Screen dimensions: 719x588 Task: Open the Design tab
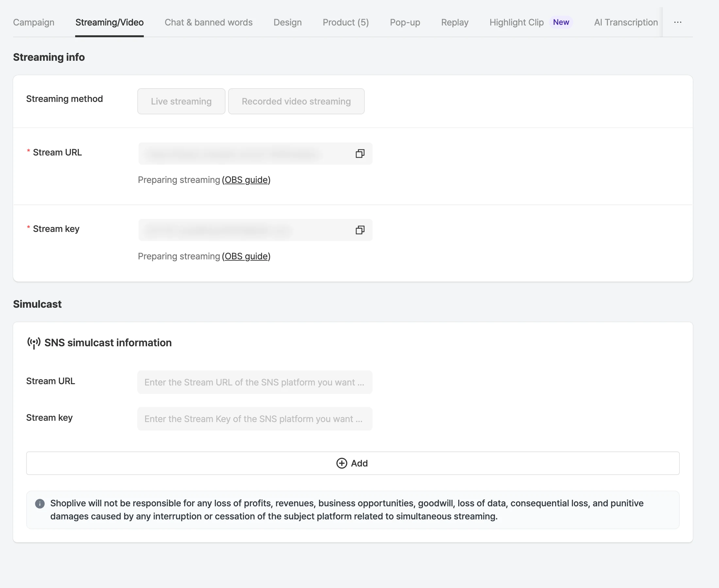[x=287, y=22]
